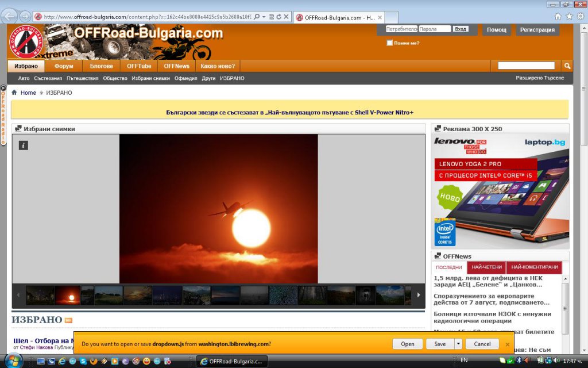The height and width of the screenshot is (368, 588).
Task: Click the search magnifier in address bar
Action: (x=257, y=17)
